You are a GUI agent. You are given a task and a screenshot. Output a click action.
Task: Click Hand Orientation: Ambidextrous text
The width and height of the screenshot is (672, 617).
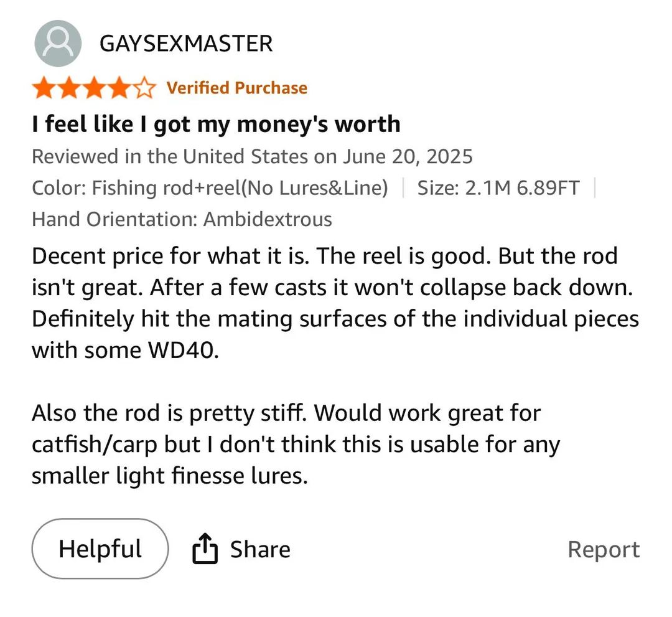[182, 219]
